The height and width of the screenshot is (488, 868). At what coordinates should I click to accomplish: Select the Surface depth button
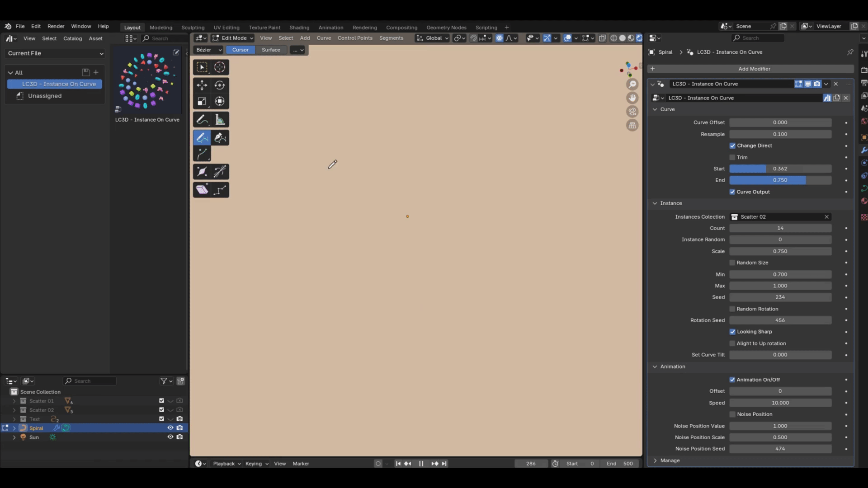271,50
